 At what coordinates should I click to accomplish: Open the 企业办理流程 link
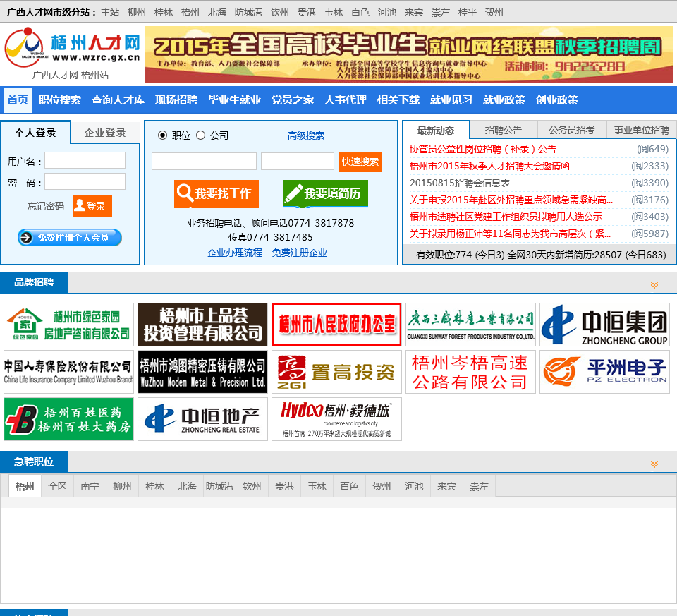click(234, 253)
